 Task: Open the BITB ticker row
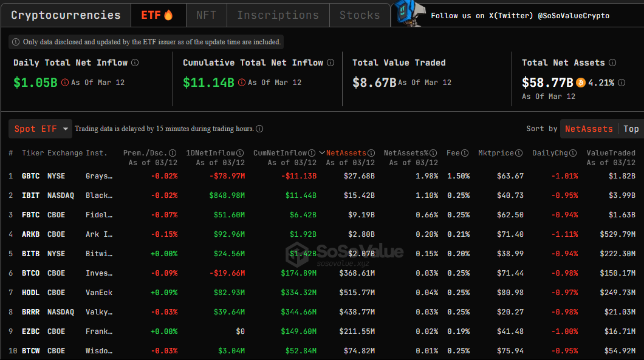(x=31, y=254)
